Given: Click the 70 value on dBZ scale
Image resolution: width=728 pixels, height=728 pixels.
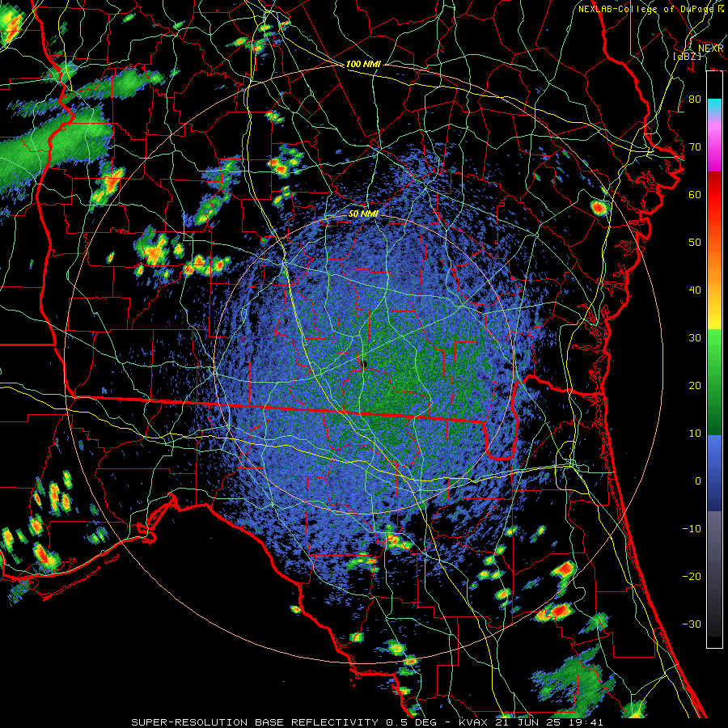Looking at the screenshot, I should pyautogui.click(x=695, y=147).
